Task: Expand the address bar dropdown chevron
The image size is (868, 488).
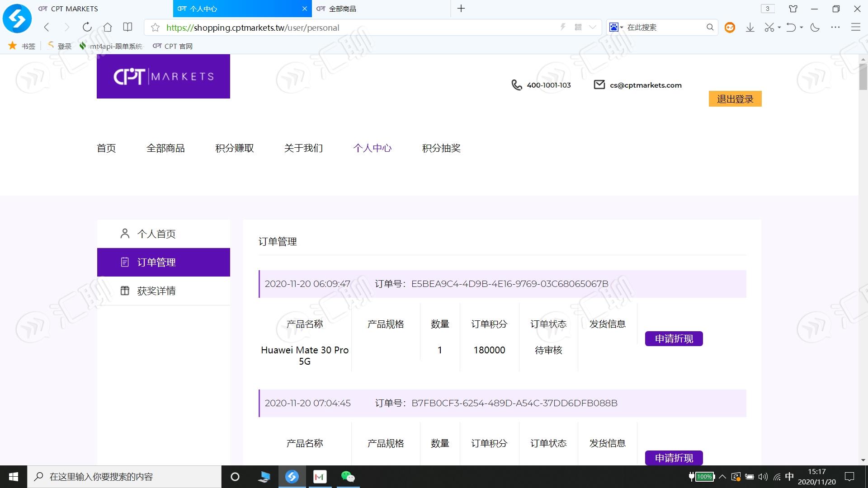Action: [593, 28]
